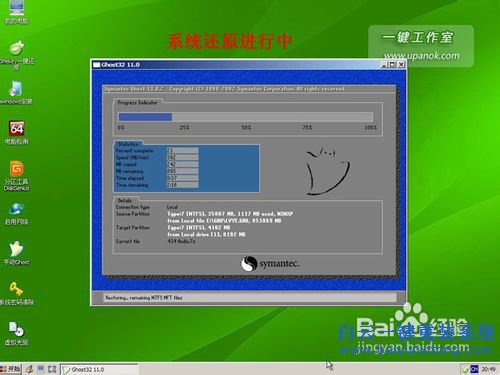Image resolution: width=500 pixels, height=375 pixels.
Task: Click the input language indicator in tray
Action: click(x=474, y=369)
